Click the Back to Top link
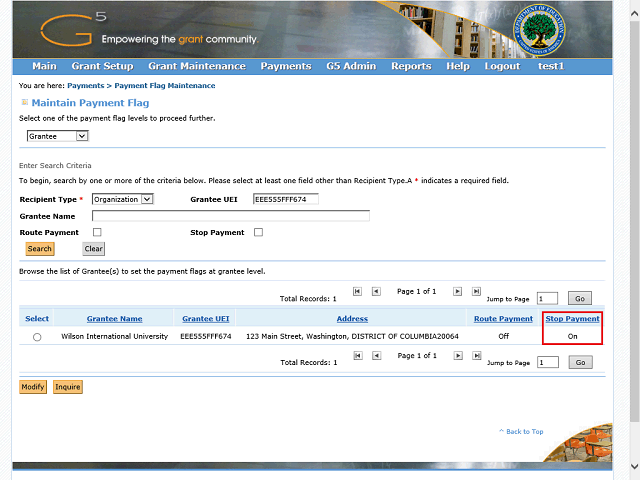640x480 pixels. coord(523,431)
